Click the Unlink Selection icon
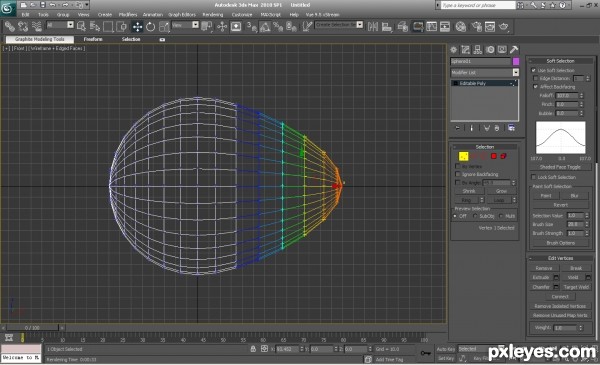Viewport: 600px width, 365px height. (x=23, y=26)
